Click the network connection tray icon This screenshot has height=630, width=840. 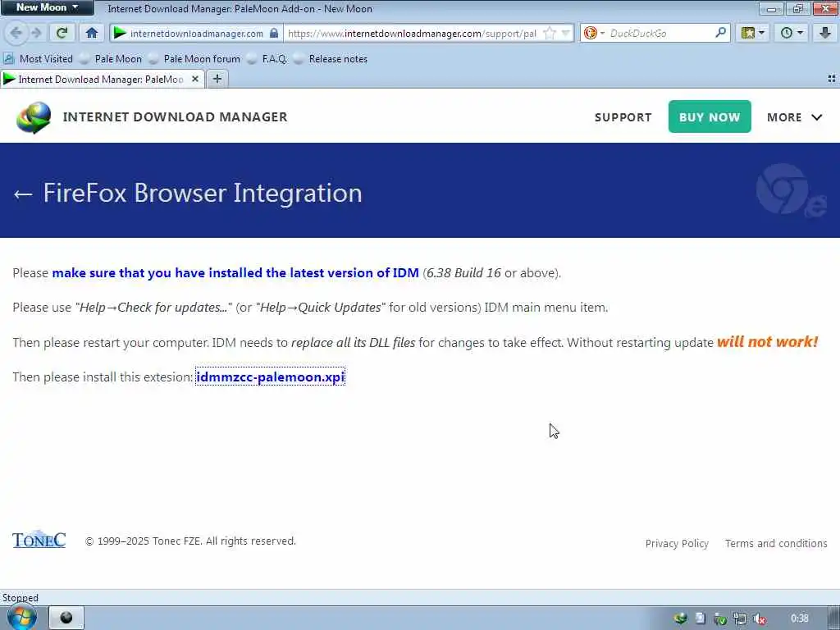[x=740, y=619]
